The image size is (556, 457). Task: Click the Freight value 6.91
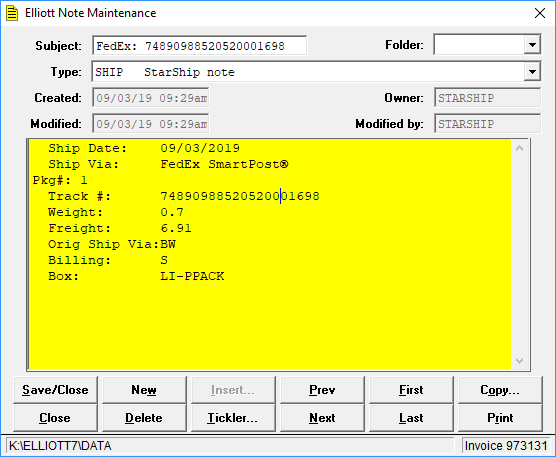[x=176, y=228]
